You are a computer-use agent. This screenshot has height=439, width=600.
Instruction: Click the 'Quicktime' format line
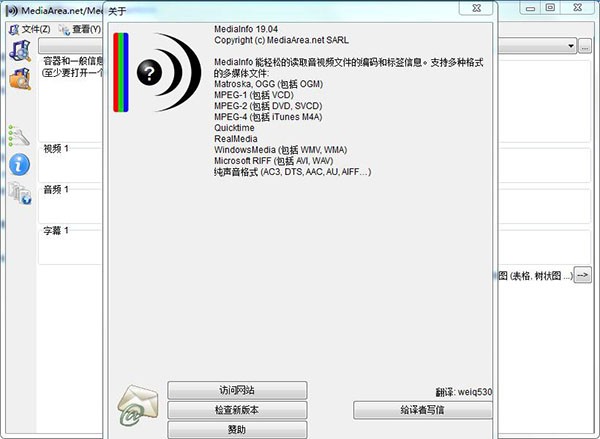234,128
